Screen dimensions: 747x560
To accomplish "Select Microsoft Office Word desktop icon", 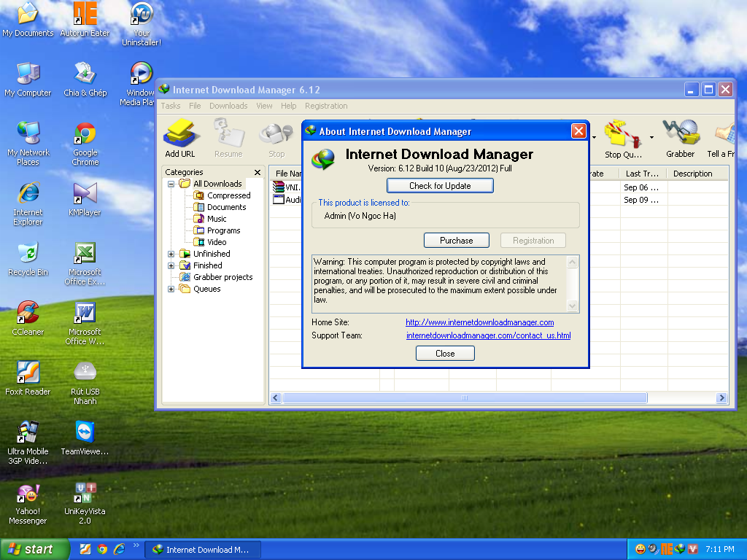I will (85, 323).
